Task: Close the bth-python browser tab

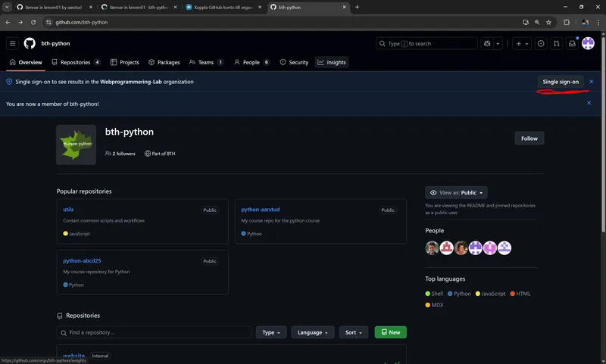Action: [x=344, y=7]
